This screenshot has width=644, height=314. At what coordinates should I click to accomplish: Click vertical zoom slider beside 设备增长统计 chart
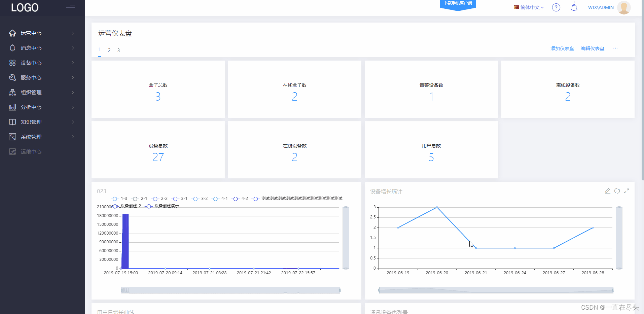click(x=619, y=238)
